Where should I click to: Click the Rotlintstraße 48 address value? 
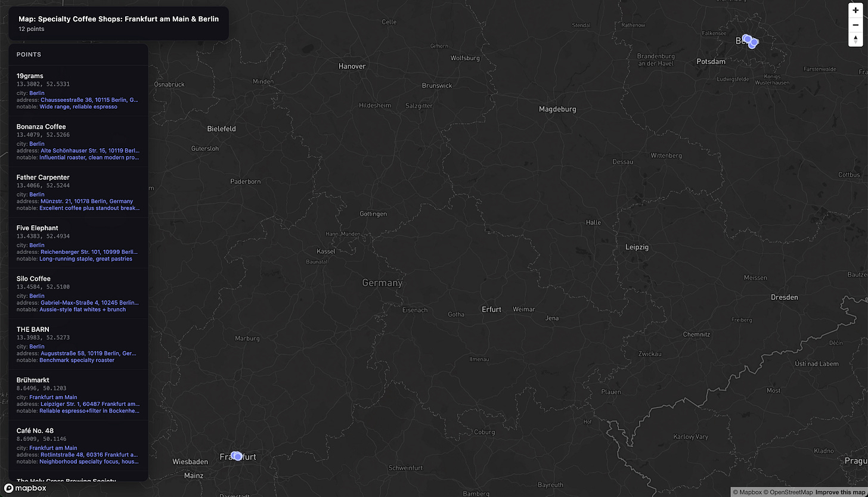[x=89, y=455]
